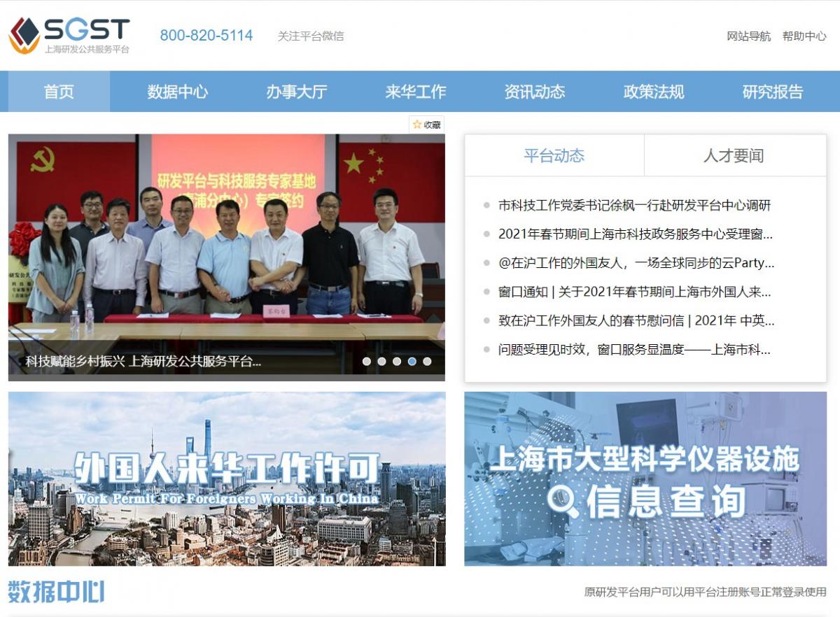Open 上海市大型科学仪器设施 信息查询 banner
Image resolution: width=840 pixels, height=617 pixels.
[x=645, y=478]
